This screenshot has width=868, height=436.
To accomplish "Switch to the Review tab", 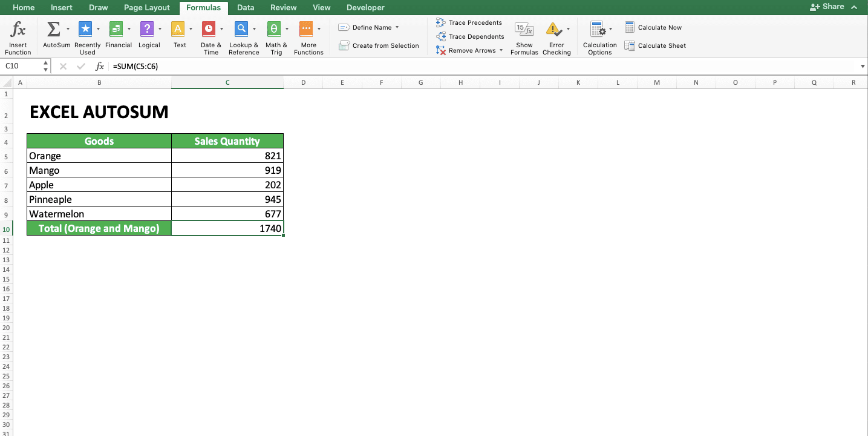I will click(284, 7).
